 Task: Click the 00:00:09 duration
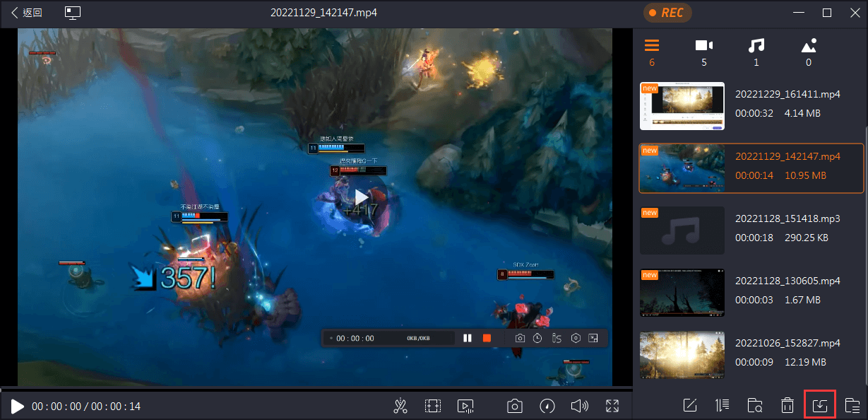(754, 362)
